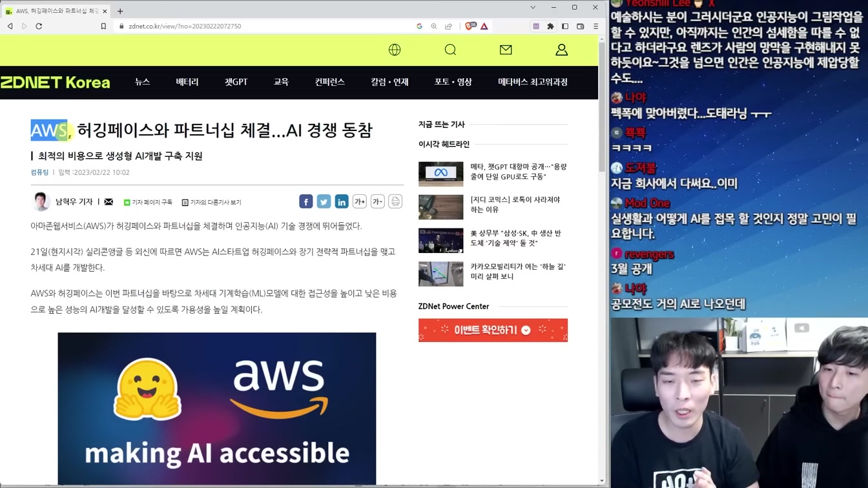The image size is (868, 488).
Task: Share article on Twitter
Action: [324, 201]
